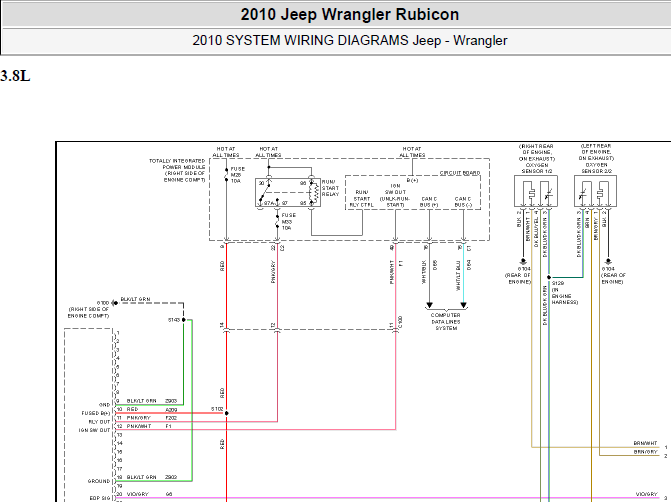Click the C100 connector label
The image size is (671, 502).
400,321
